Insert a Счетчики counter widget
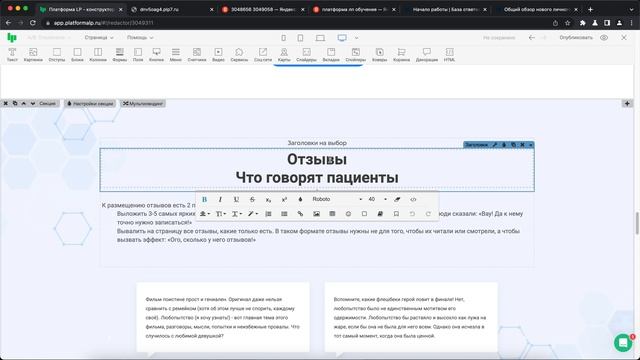 tap(197, 55)
